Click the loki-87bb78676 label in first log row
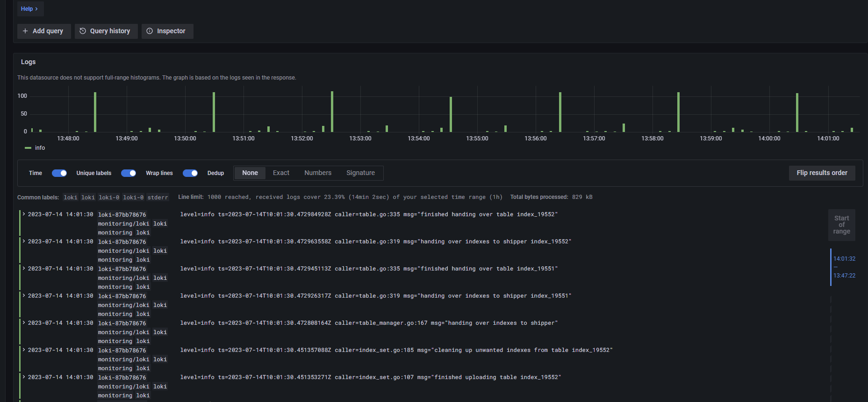868x402 pixels. [122, 215]
